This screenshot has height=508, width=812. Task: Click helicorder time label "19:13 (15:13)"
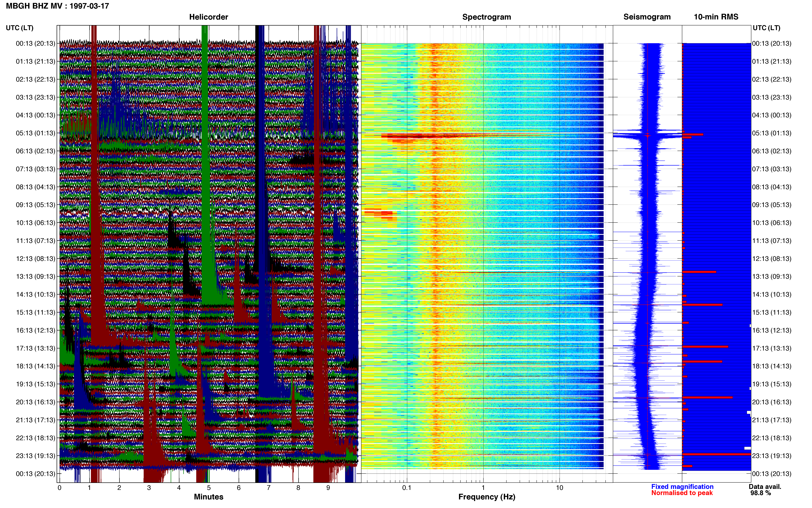[36, 384]
